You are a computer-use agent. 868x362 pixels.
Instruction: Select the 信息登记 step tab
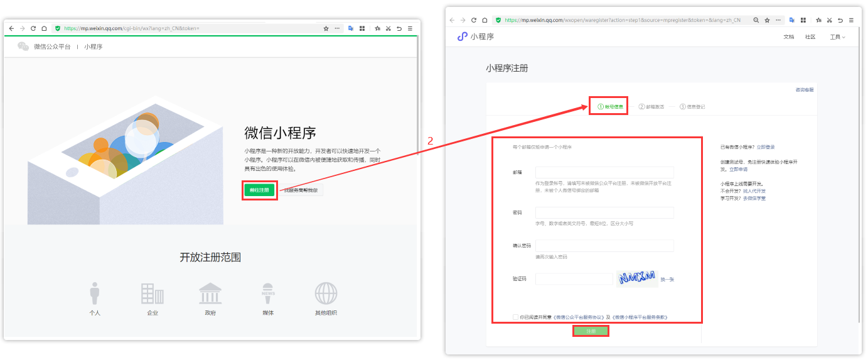pyautogui.click(x=692, y=107)
